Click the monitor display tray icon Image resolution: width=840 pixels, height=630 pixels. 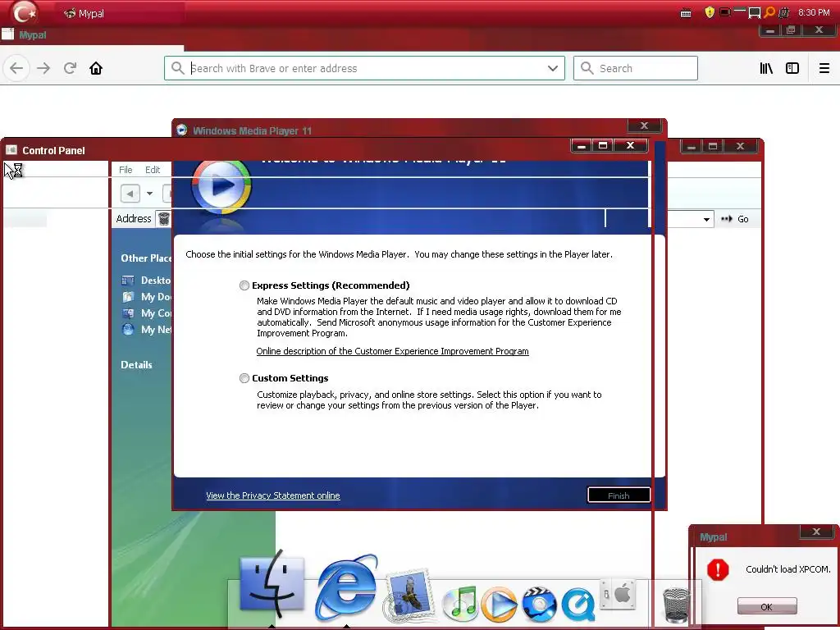pos(755,13)
